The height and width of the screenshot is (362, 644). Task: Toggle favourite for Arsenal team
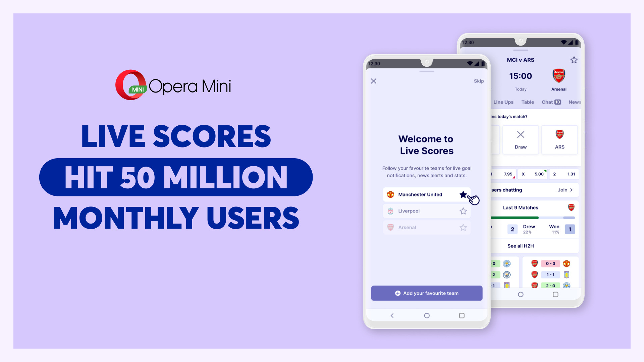pyautogui.click(x=463, y=227)
